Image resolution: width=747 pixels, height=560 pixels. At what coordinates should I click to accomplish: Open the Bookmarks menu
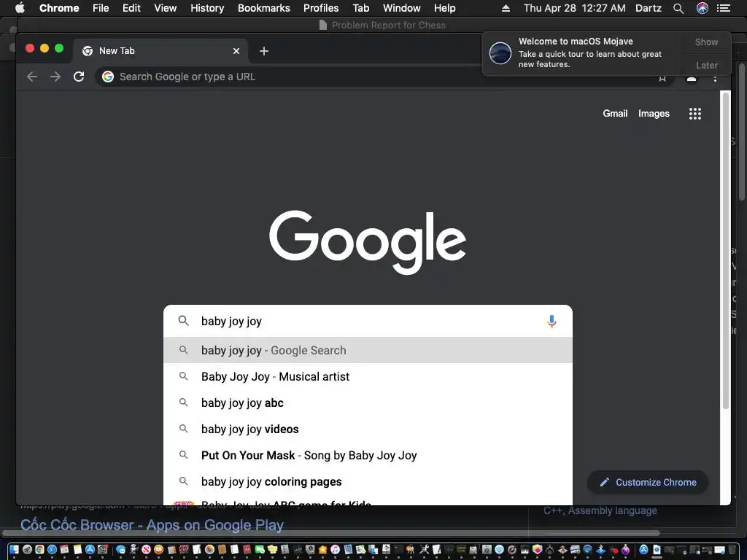pyautogui.click(x=264, y=8)
